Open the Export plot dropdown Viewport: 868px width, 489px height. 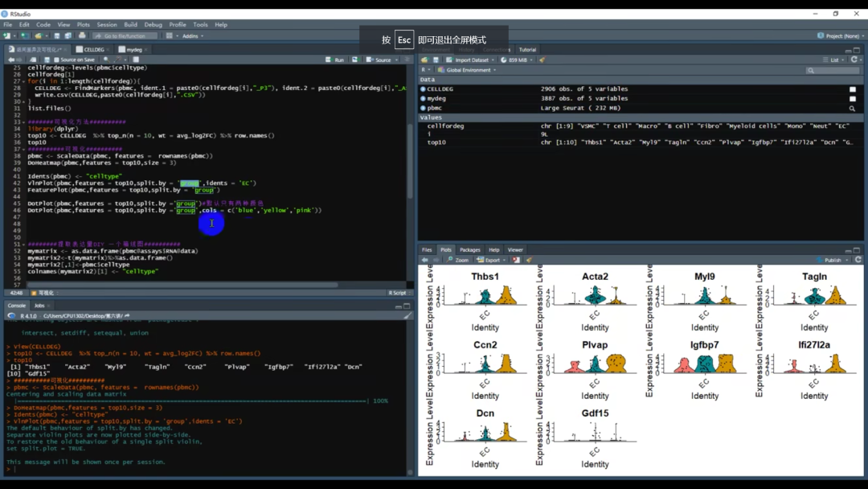492,260
